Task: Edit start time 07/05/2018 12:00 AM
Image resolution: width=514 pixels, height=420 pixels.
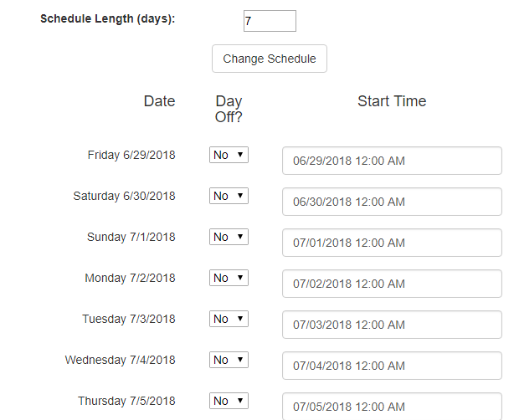Action: pos(392,407)
